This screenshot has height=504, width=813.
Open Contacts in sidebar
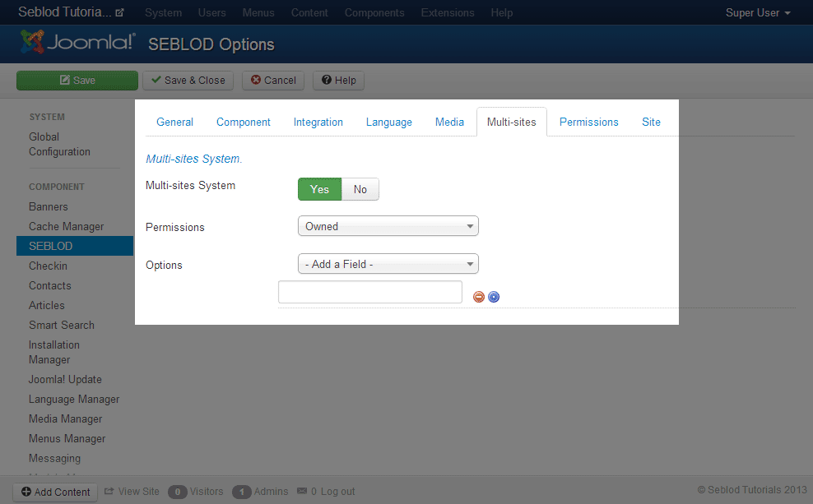(49, 285)
